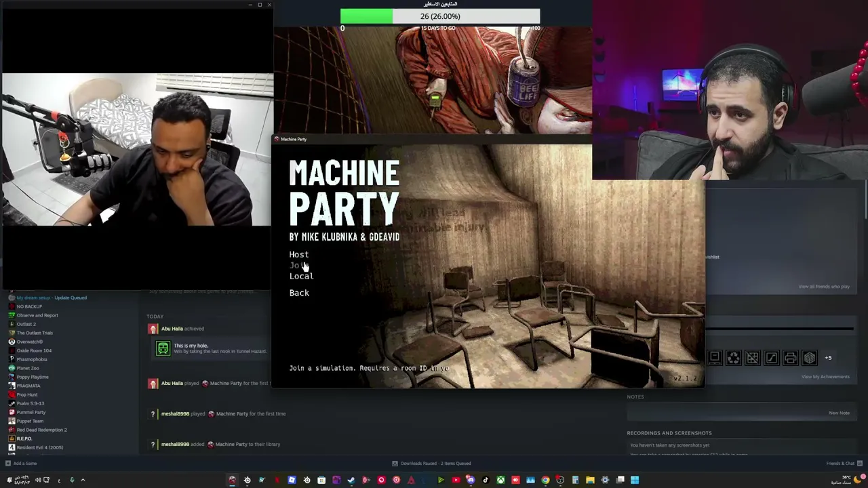
Task: Create a New Note in Steam
Action: 839,413
